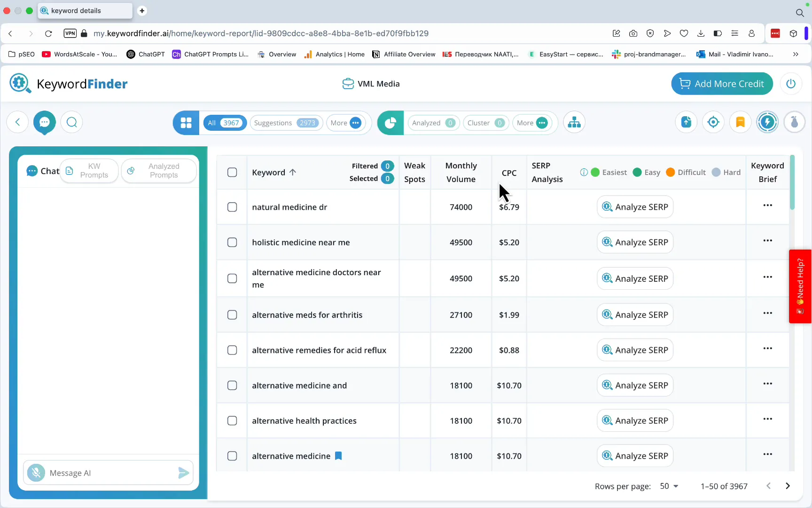
Task: Click the magnifier search circle icon
Action: pos(72,122)
